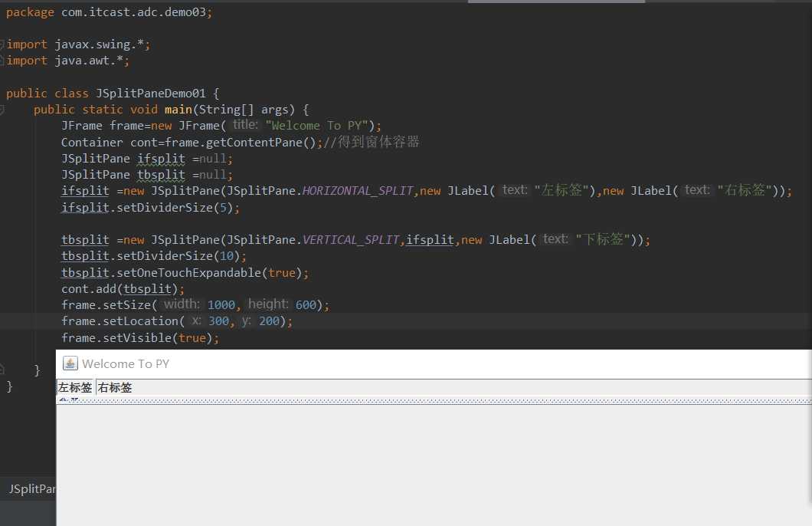Click the up arrow on the split pane divider
This screenshot has height=526, width=812.
(x=63, y=399)
